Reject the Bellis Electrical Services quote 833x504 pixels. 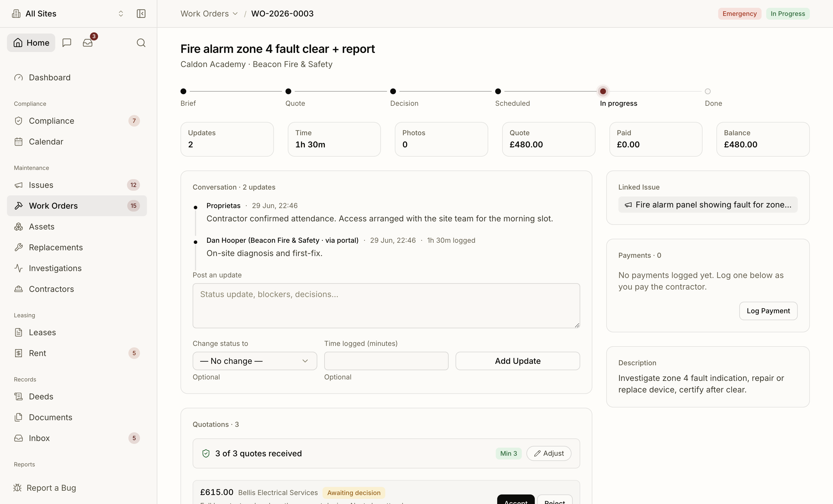click(555, 500)
